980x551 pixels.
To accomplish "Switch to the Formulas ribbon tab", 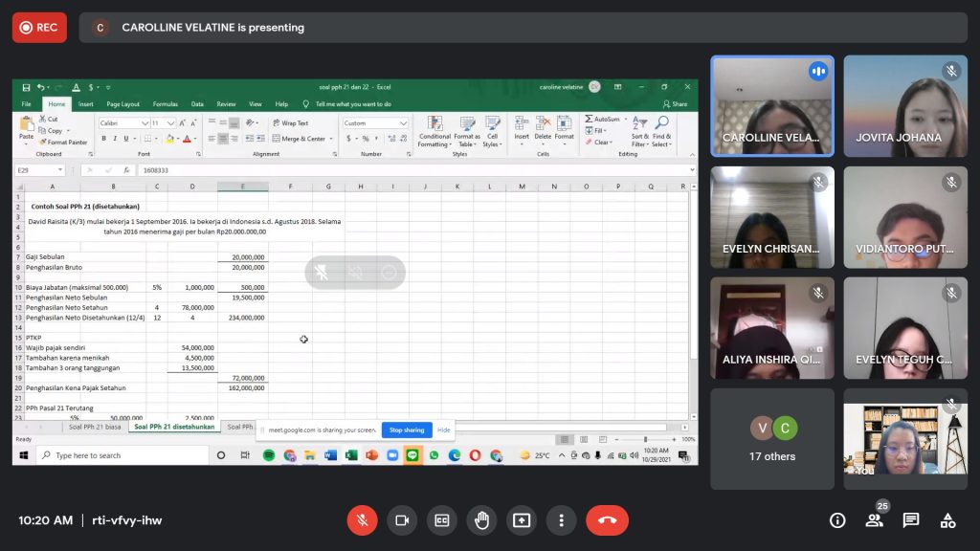I will click(165, 103).
